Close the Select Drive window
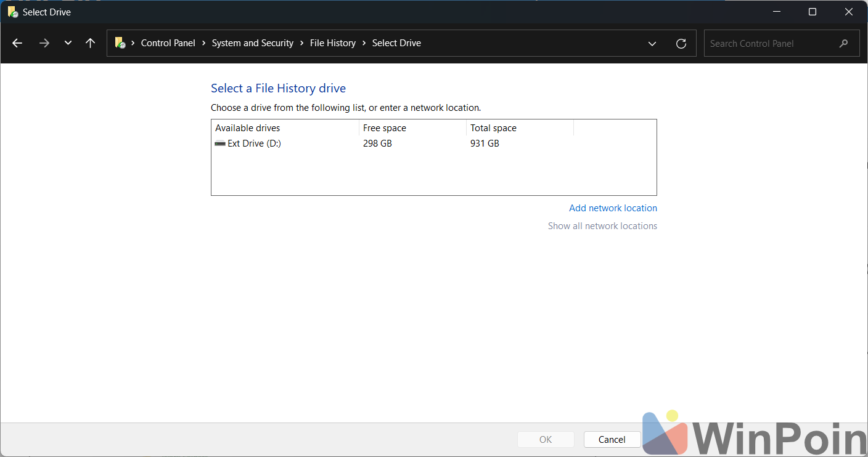The height and width of the screenshot is (457, 868). click(x=848, y=12)
